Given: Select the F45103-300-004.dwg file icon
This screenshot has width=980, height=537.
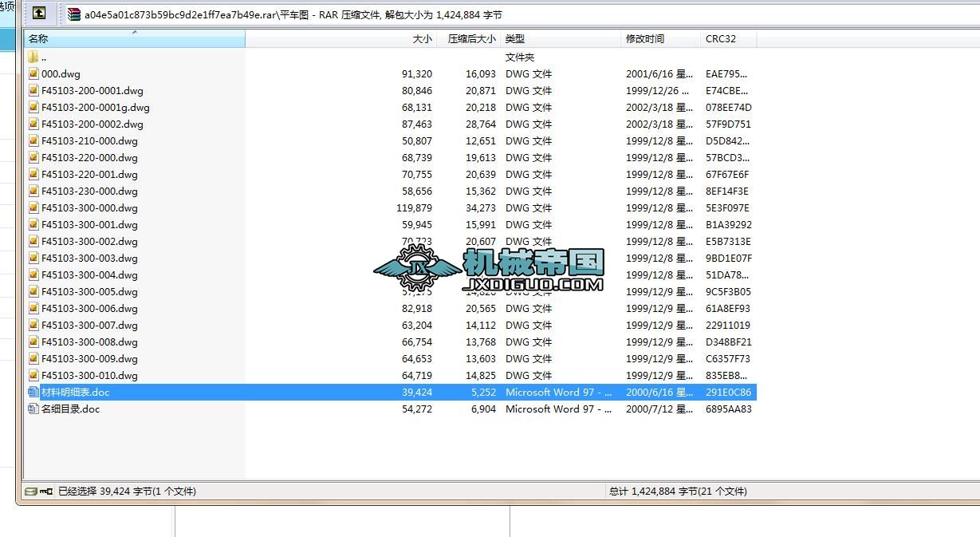Looking at the screenshot, I should coord(33,274).
